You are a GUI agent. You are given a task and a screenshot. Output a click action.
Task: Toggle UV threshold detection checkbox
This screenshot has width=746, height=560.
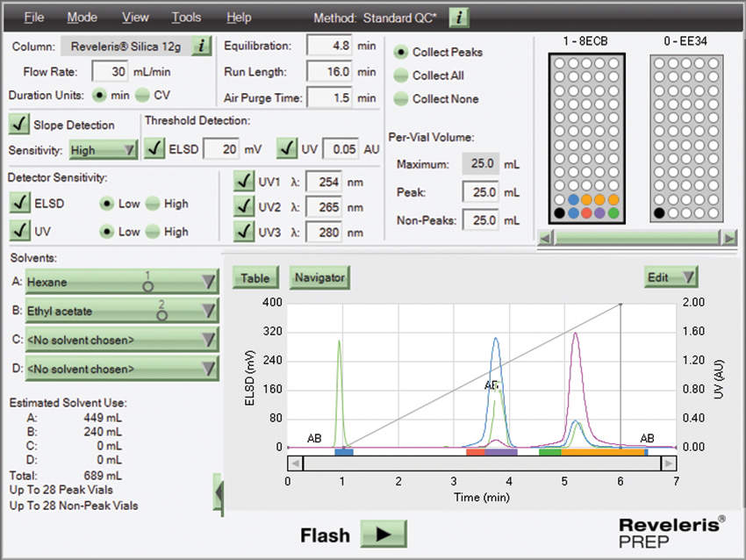pyautogui.click(x=287, y=148)
